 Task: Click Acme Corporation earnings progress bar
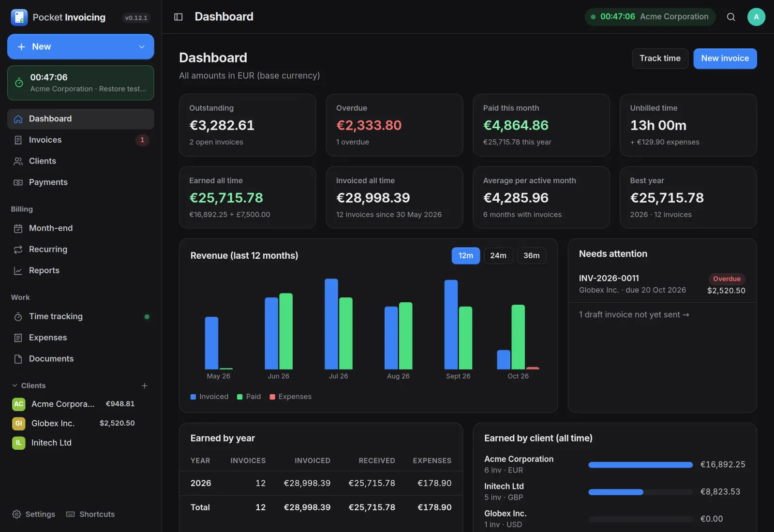pos(640,465)
